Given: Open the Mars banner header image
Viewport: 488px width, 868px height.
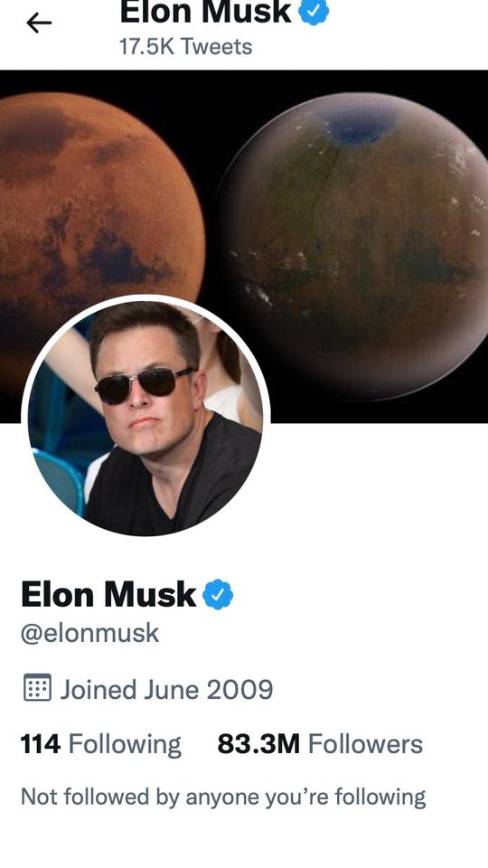Looking at the screenshot, I should 244,246.
